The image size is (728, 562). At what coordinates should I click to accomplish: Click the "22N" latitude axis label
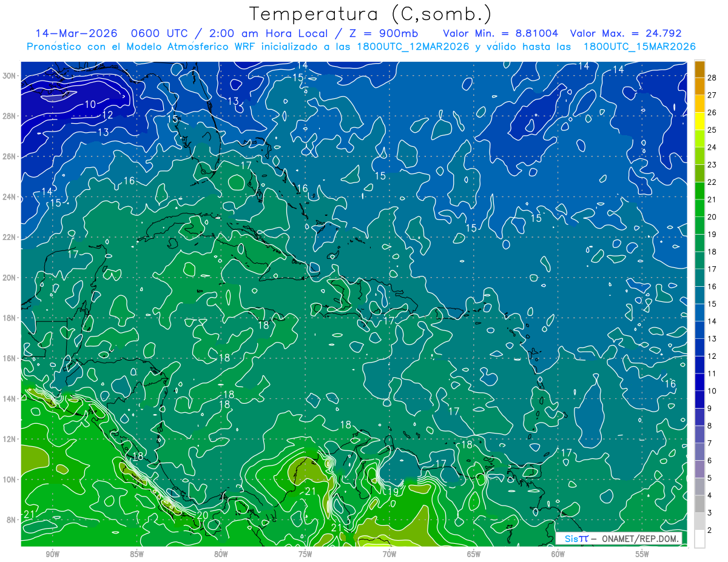pyautogui.click(x=10, y=237)
